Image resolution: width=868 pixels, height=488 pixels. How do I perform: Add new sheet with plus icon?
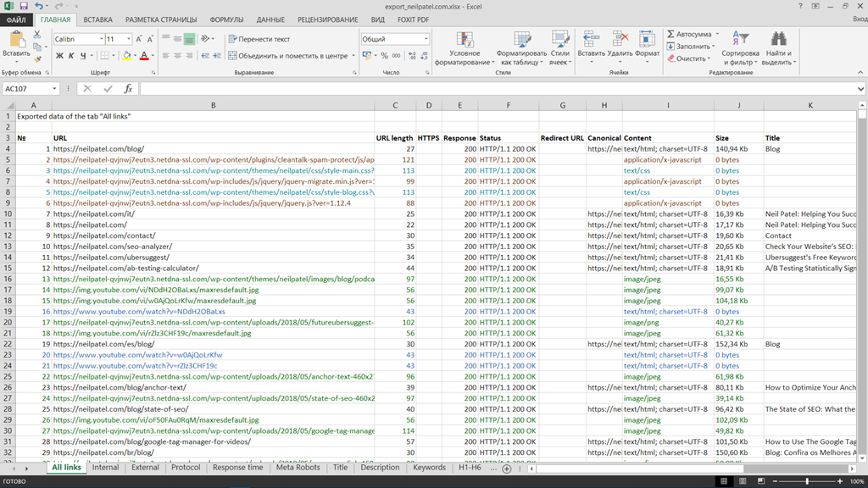tap(507, 469)
